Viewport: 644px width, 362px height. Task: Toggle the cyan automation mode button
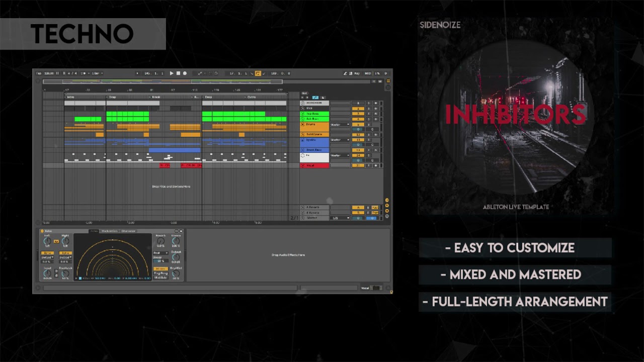click(x=315, y=98)
